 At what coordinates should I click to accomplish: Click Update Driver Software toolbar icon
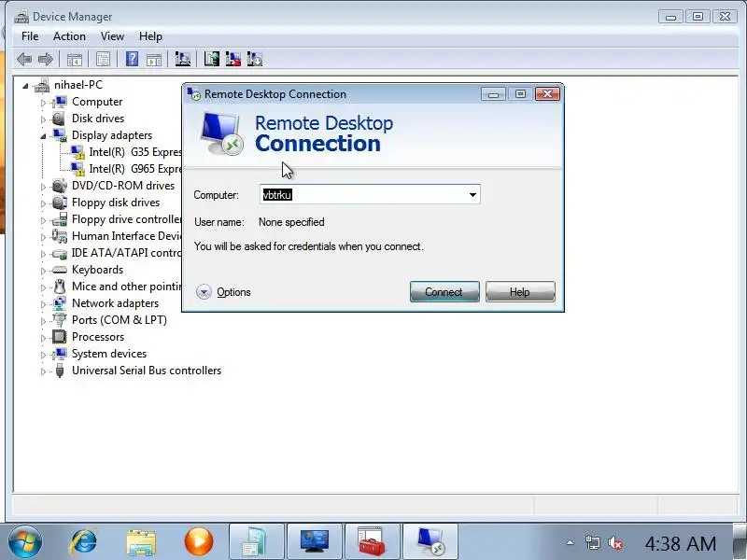[x=212, y=59]
